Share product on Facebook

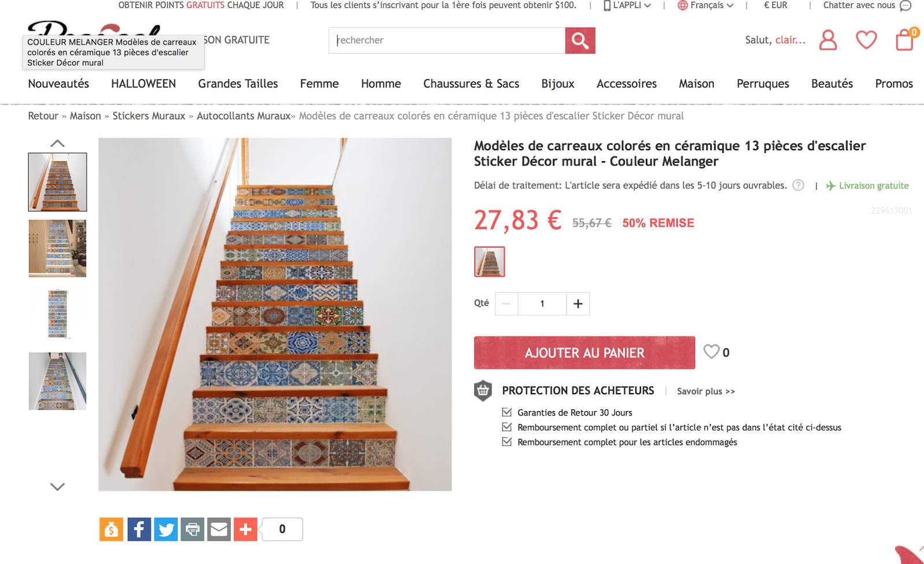(139, 529)
